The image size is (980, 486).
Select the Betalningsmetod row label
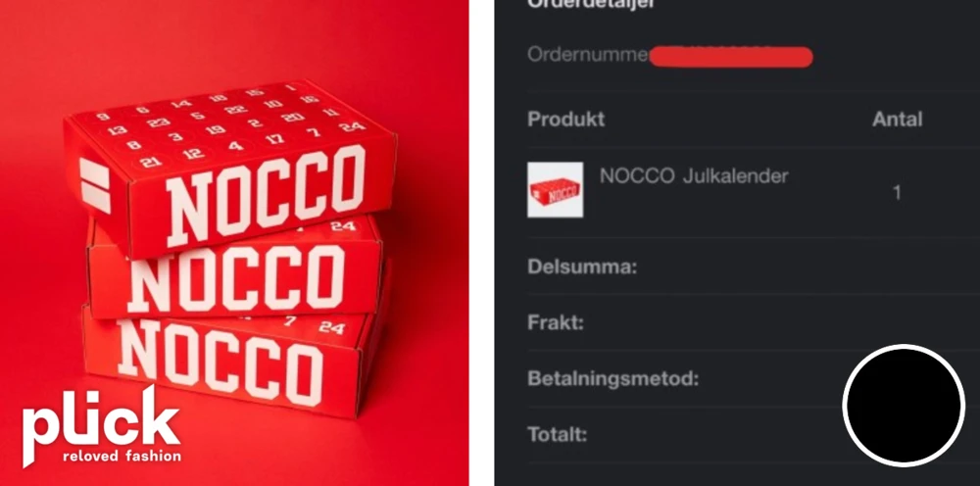click(613, 378)
